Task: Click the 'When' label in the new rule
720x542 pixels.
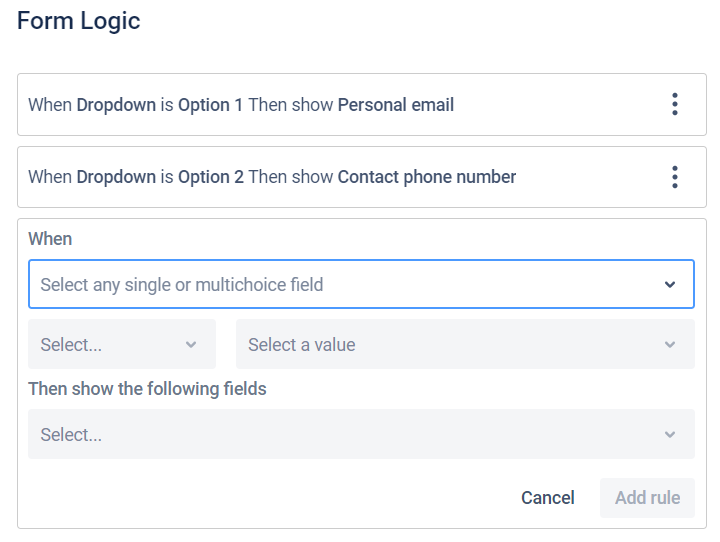Action: tap(50, 239)
